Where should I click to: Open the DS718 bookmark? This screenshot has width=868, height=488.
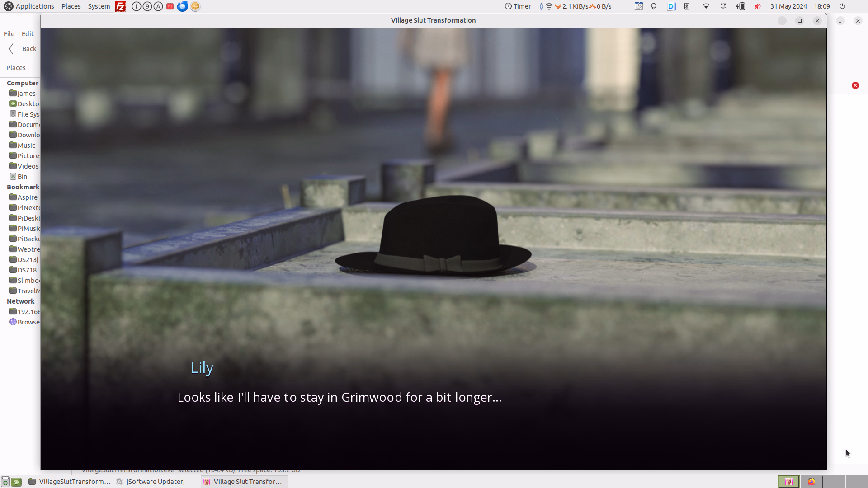[24, 270]
